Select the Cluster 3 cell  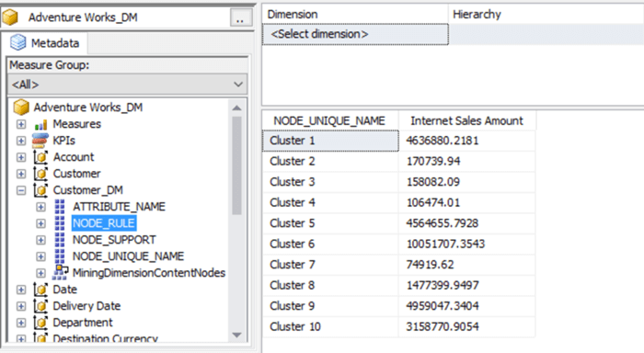point(330,182)
